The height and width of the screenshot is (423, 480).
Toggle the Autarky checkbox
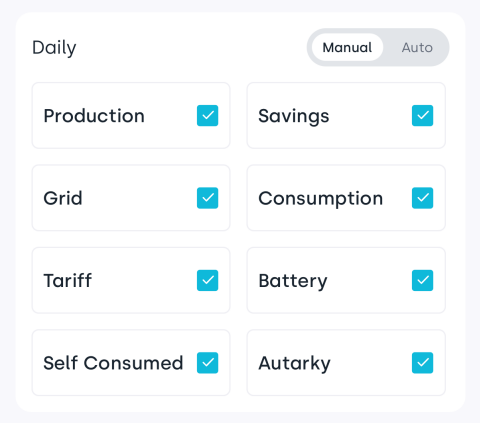pos(422,363)
